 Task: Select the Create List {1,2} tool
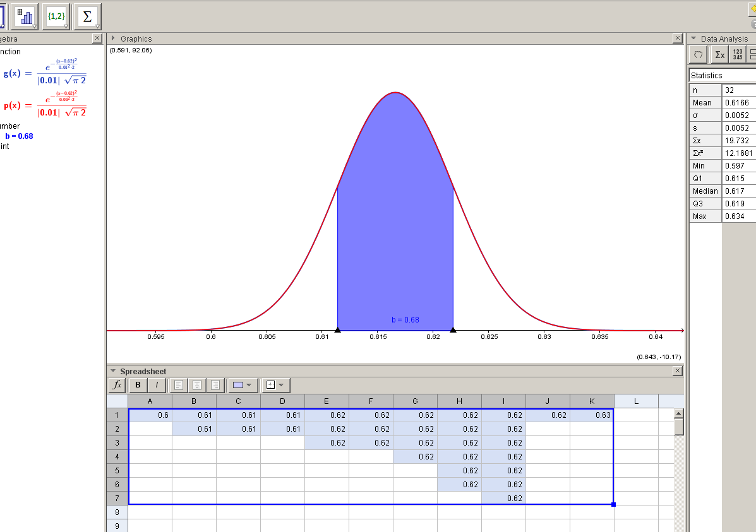(56, 17)
